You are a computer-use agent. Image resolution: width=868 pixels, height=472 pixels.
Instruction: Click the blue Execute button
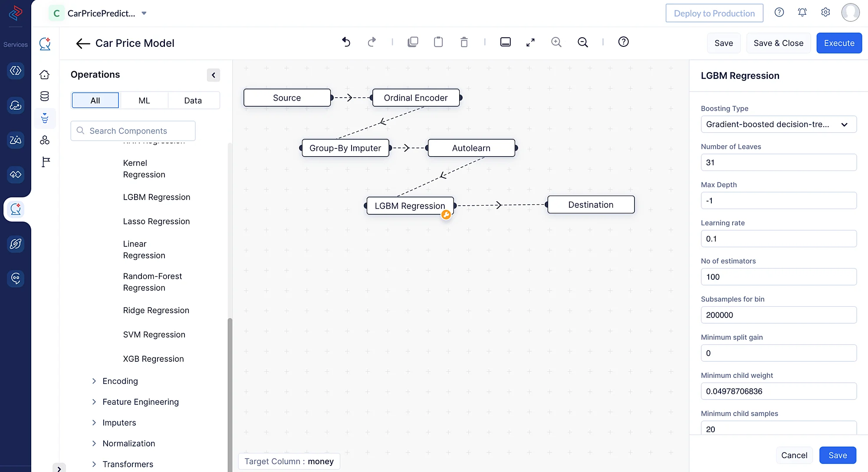click(839, 43)
